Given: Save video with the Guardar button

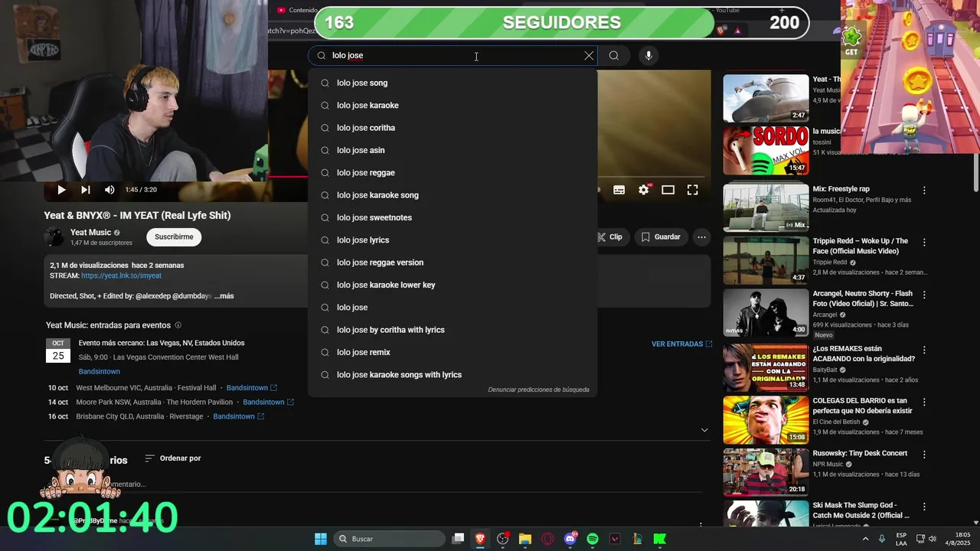Looking at the screenshot, I should coord(661,237).
